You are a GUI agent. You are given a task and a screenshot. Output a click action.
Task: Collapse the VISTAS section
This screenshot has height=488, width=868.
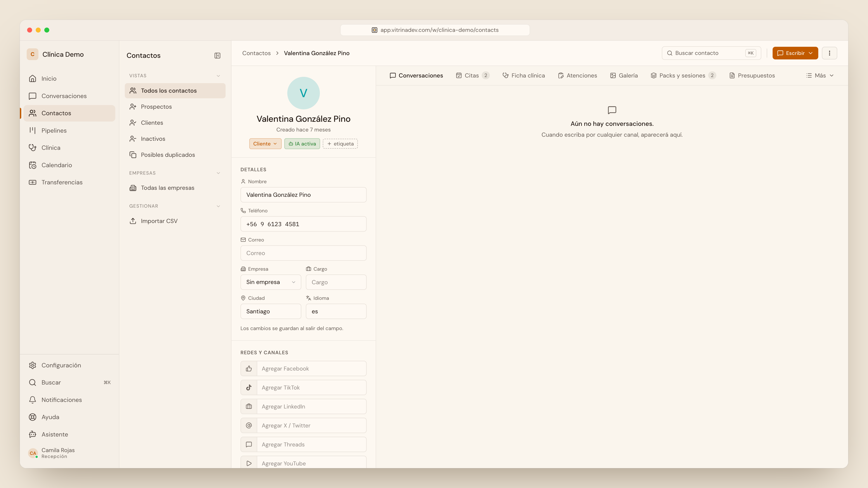click(218, 76)
